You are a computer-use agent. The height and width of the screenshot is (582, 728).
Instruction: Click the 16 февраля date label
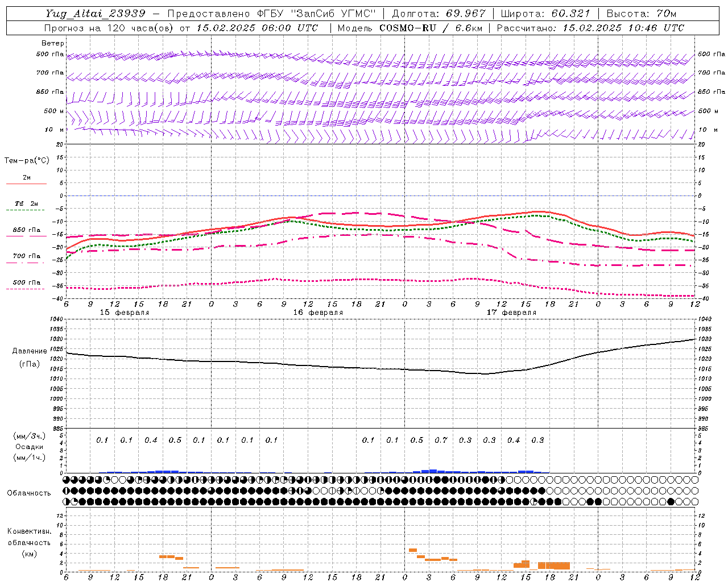[318, 313]
